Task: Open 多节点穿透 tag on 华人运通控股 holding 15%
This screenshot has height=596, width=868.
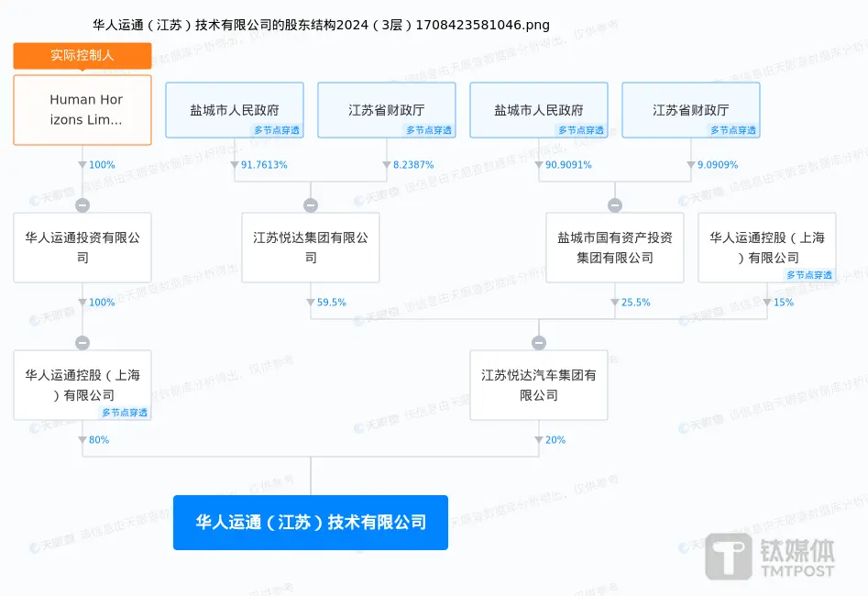Action: (809, 275)
